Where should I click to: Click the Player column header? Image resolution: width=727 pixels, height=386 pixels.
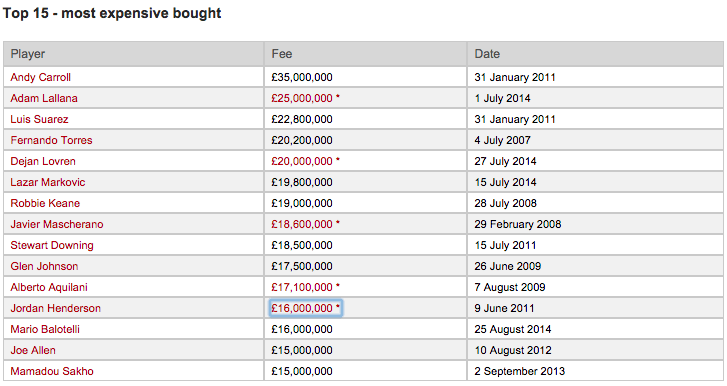point(28,54)
